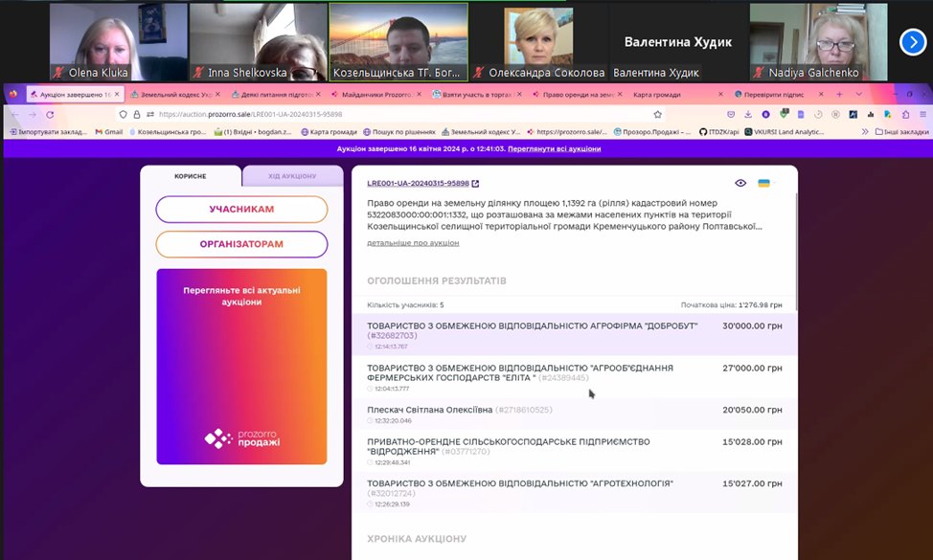933x560 pixels.
Task: Show next participants with the blue arrow
Action: [x=913, y=42]
